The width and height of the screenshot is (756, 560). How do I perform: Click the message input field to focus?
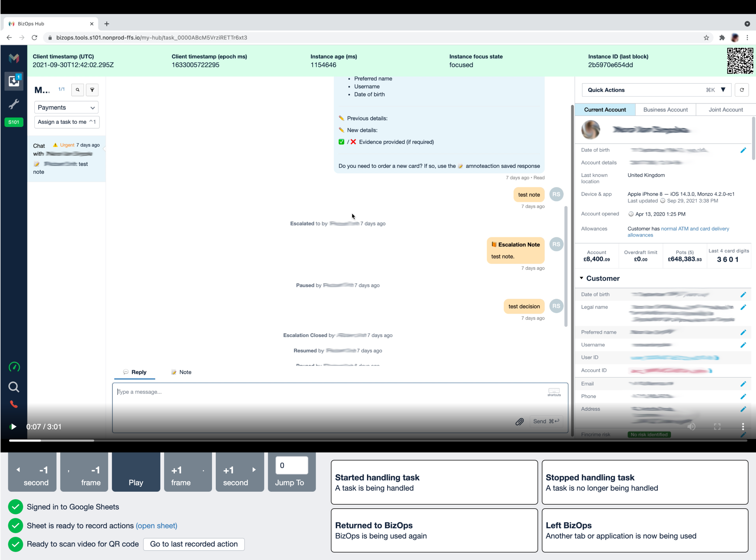coord(340,392)
